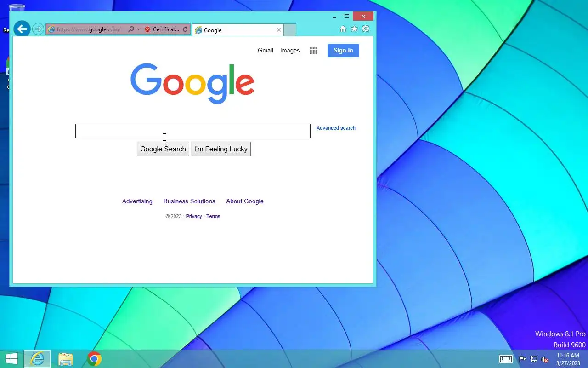Open the Tools gear icon
This screenshot has width=588, height=368.
pyautogui.click(x=366, y=29)
